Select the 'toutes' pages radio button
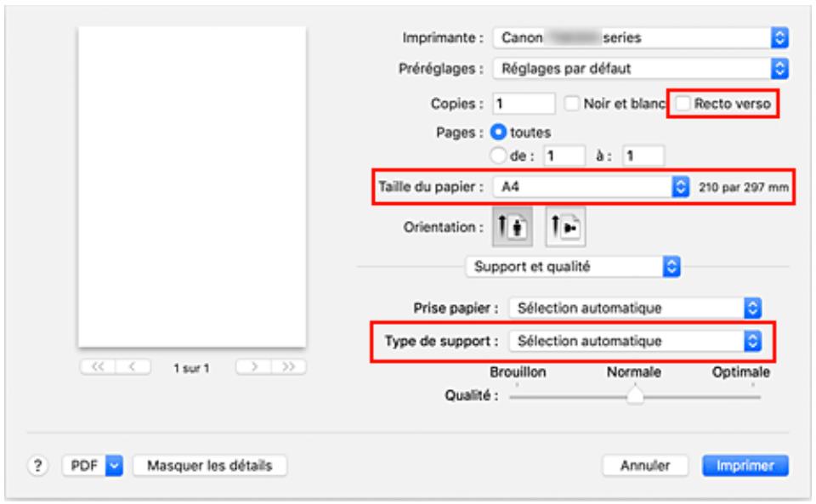Image resolution: width=816 pixels, height=504 pixels. [498, 132]
